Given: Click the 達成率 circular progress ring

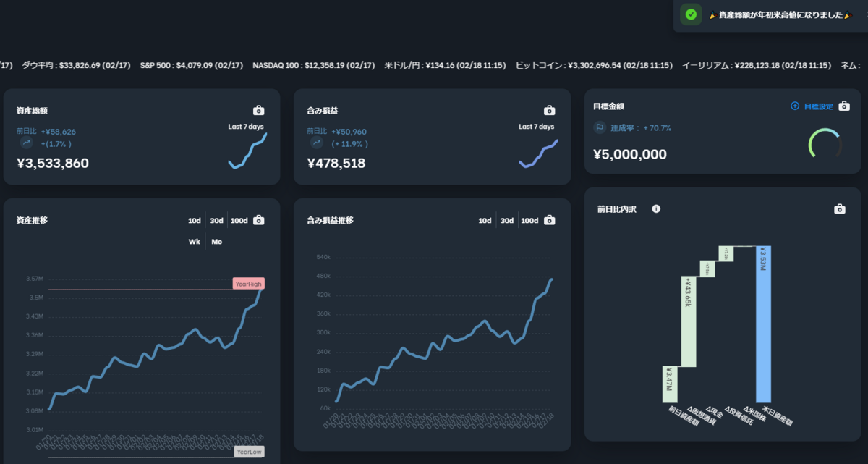Looking at the screenshot, I should point(825,143).
